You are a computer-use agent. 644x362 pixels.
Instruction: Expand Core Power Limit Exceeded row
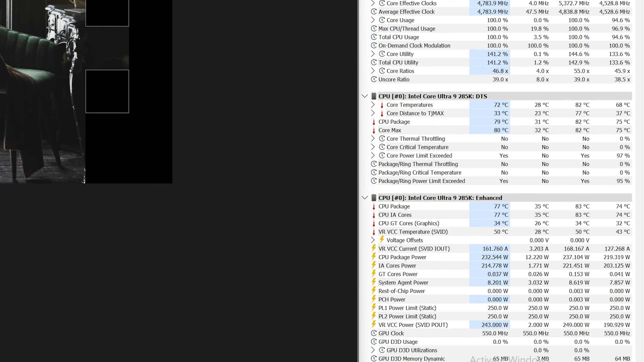pos(373,156)
